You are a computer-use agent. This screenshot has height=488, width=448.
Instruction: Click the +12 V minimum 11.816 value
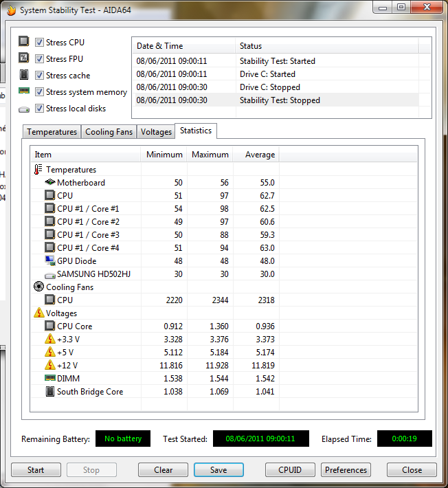[x=171, y=366]
